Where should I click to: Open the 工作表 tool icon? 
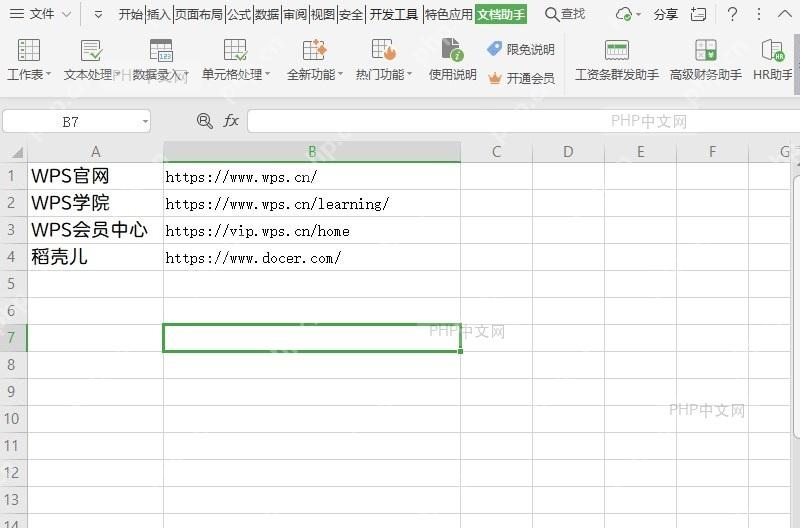[29, 51]
